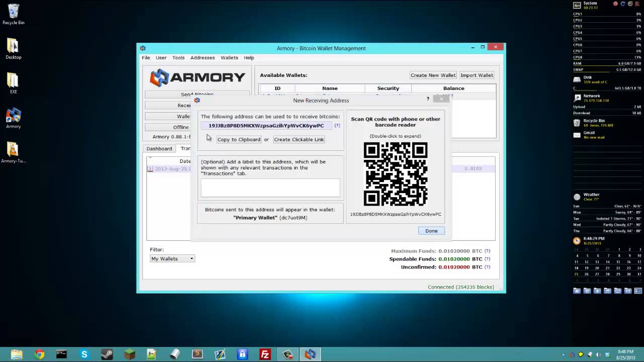Open Google Chrome from the taskbar
The height and width of the screenshot is (362, 644).
pos(39,354)
